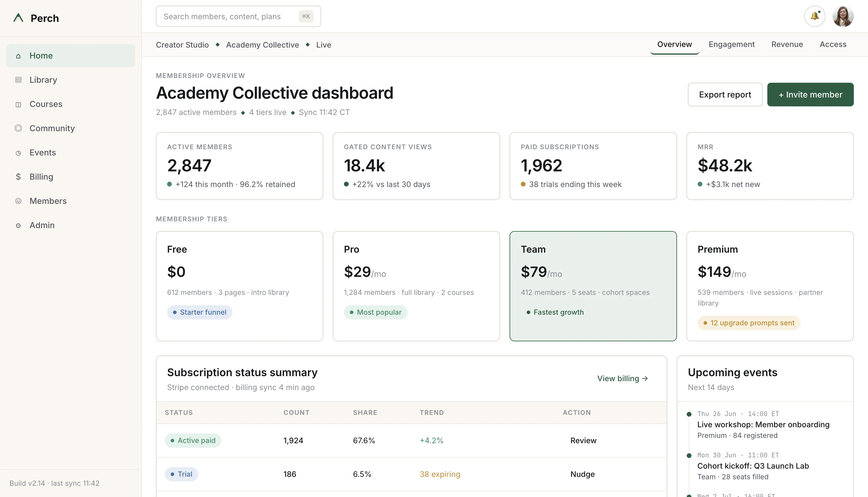The height and width of the screenshot is (497, 868).
Task: Open Events section
Action: tap(71, 152)
